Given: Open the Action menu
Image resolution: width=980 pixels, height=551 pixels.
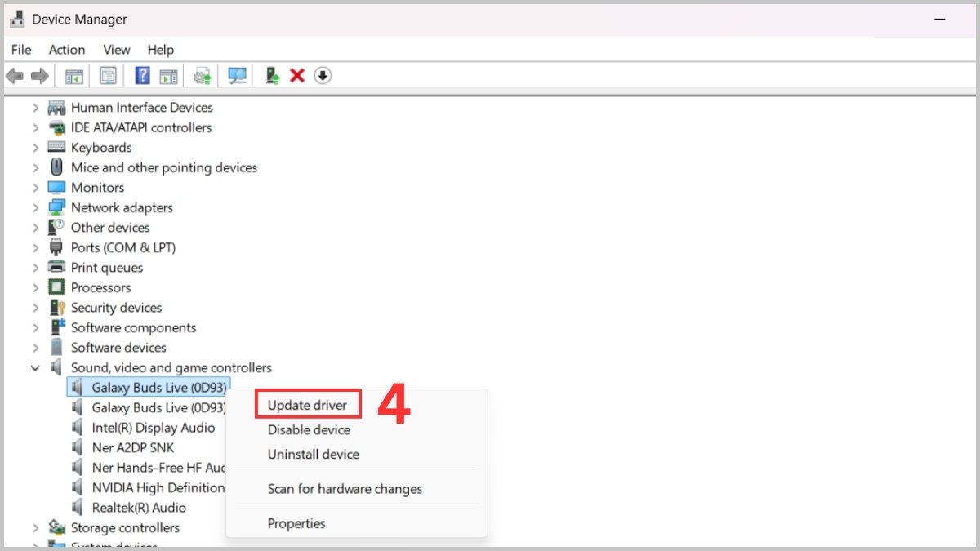Looking at the screenshot, I should point(67,50).
